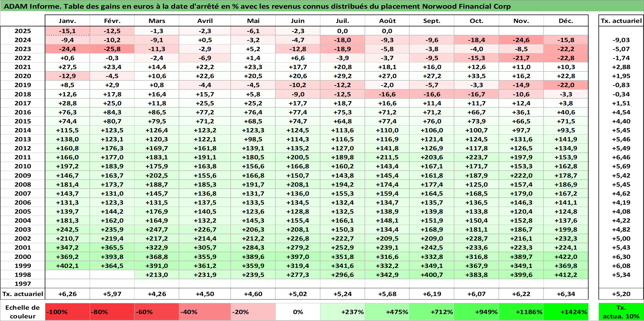
Task: Select the Mai column header
Action: point(253,21)
